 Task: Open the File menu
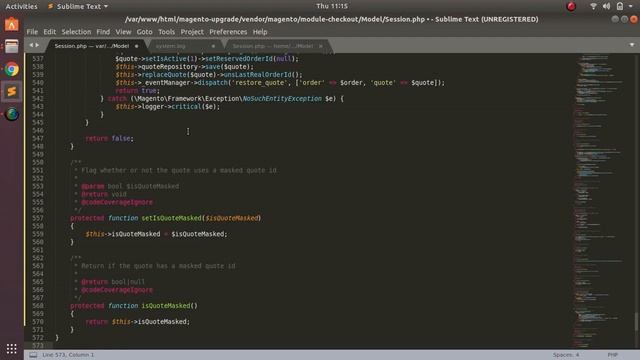click(32, 32)
